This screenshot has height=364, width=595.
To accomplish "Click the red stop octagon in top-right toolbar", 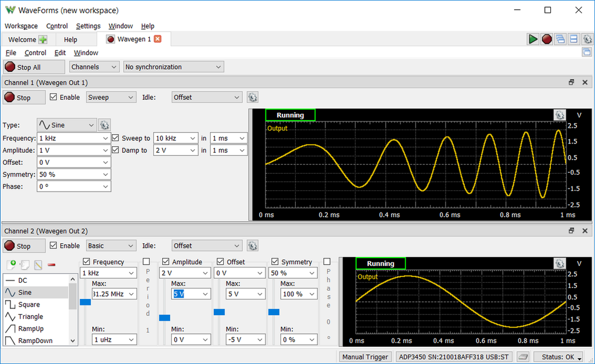I will [546, 39].
